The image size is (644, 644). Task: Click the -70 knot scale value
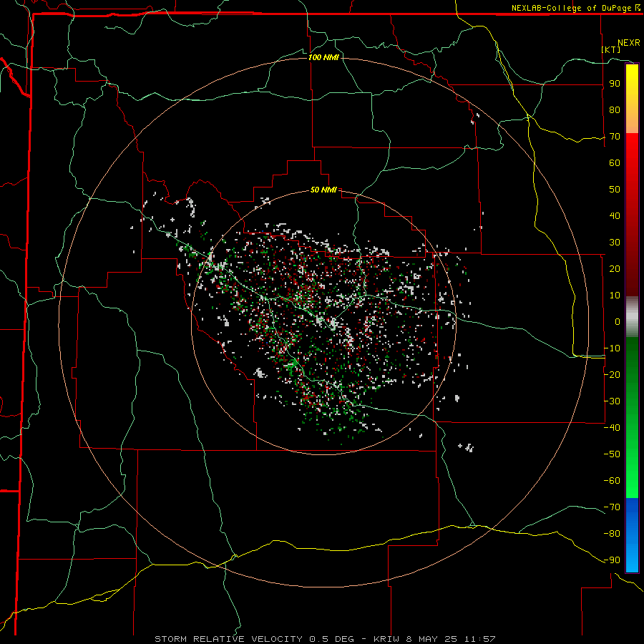[x=612, y=507]
